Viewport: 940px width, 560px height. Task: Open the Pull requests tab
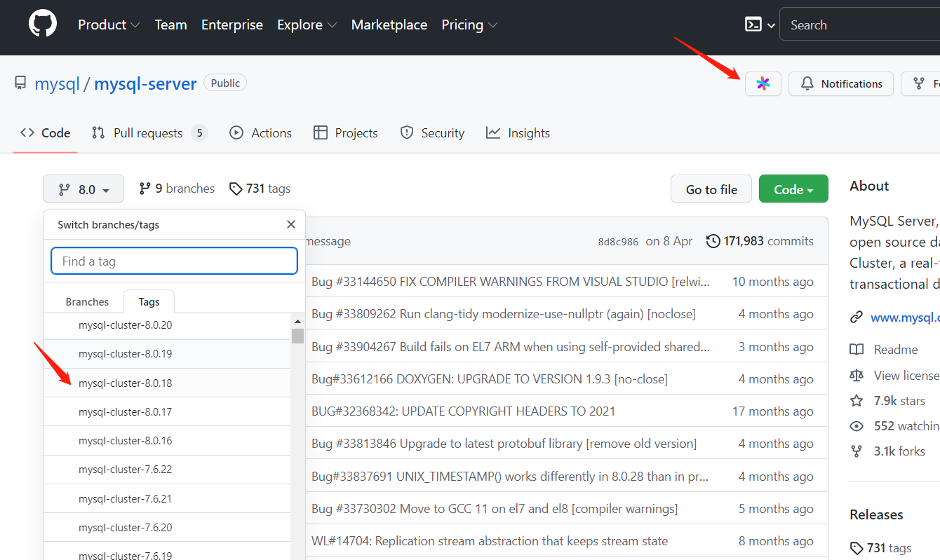pyautogui.click(x=149, y=133)
